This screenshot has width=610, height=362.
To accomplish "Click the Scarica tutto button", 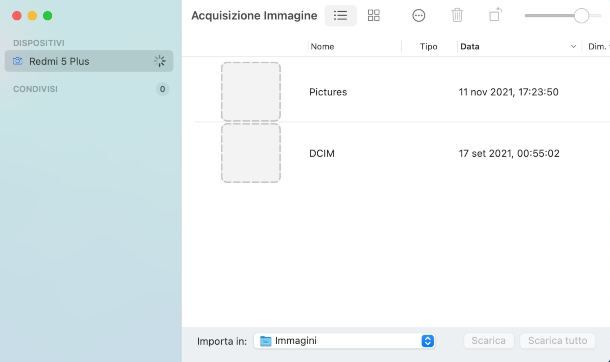I will (x=557, y=341).
